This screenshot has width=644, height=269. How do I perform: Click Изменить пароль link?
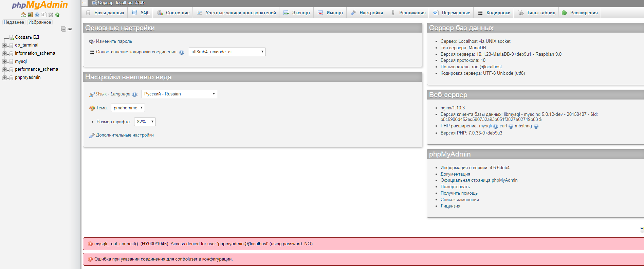[114, 41]
